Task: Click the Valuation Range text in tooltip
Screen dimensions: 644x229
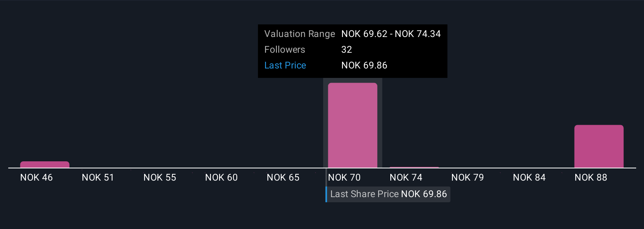Action: [300, 34]
